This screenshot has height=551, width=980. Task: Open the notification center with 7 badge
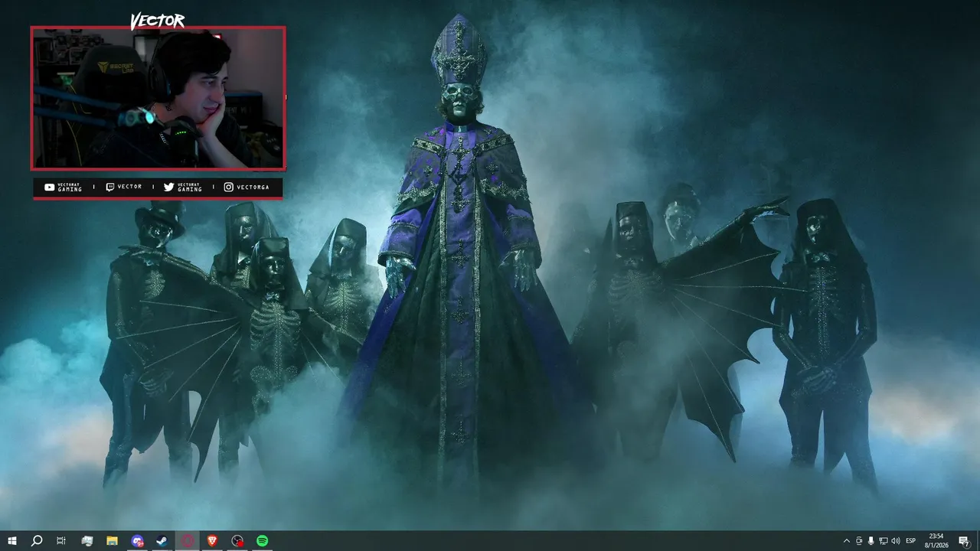(964, 541)
